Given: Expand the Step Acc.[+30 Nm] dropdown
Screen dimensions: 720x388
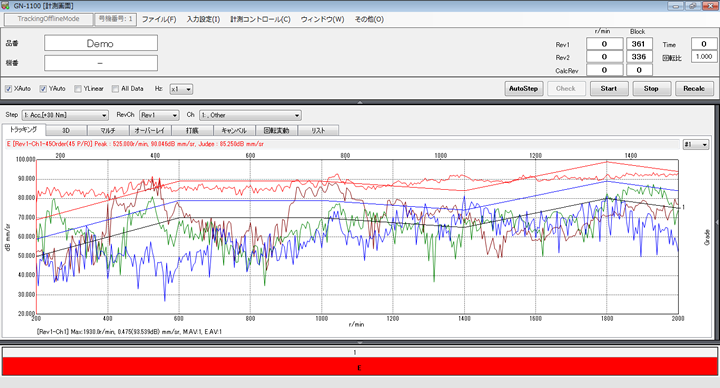Looking at the screenshot, I should [65, 115].
